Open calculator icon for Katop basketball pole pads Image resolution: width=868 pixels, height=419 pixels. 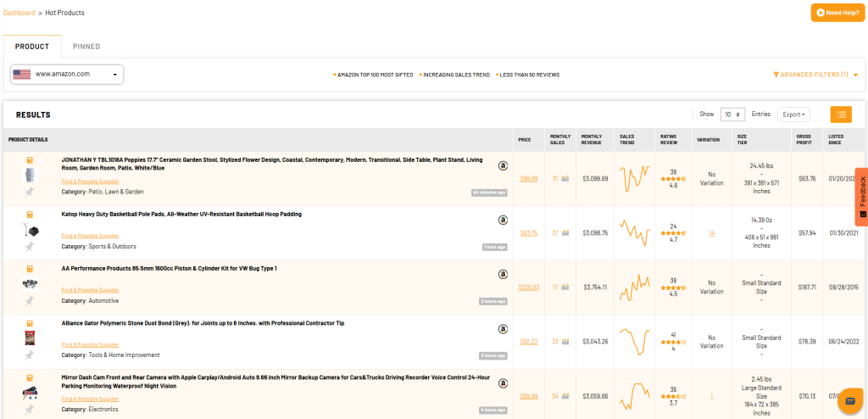30,215
